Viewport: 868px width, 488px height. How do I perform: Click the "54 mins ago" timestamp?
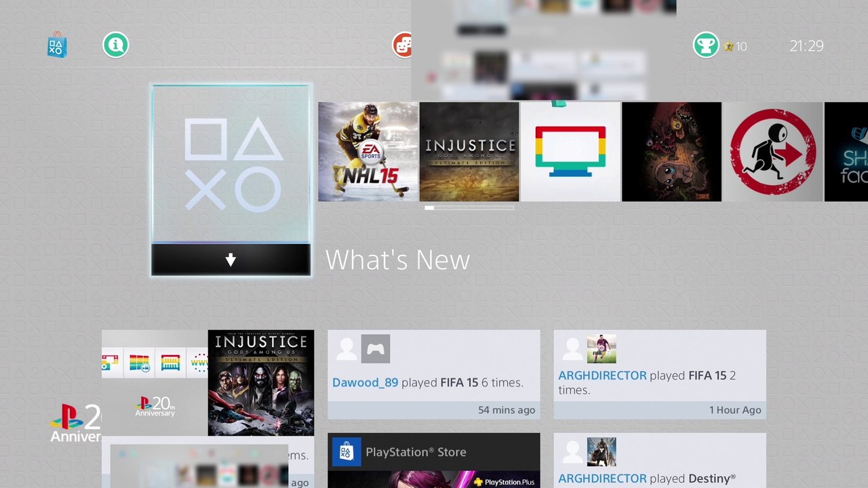507,410
